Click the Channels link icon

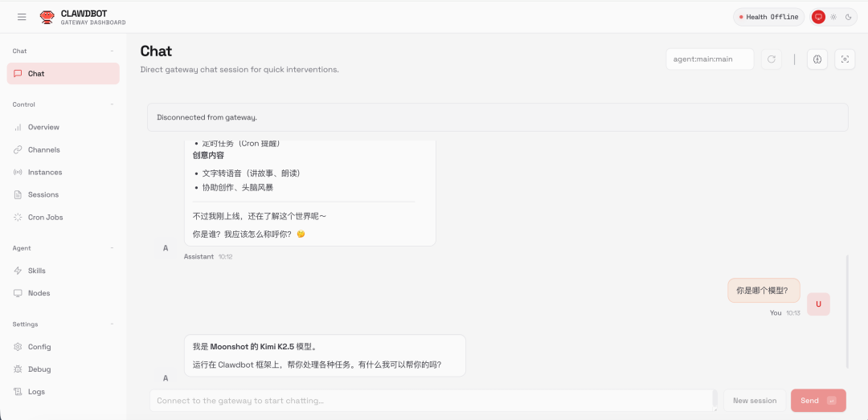tap(18, 150)
